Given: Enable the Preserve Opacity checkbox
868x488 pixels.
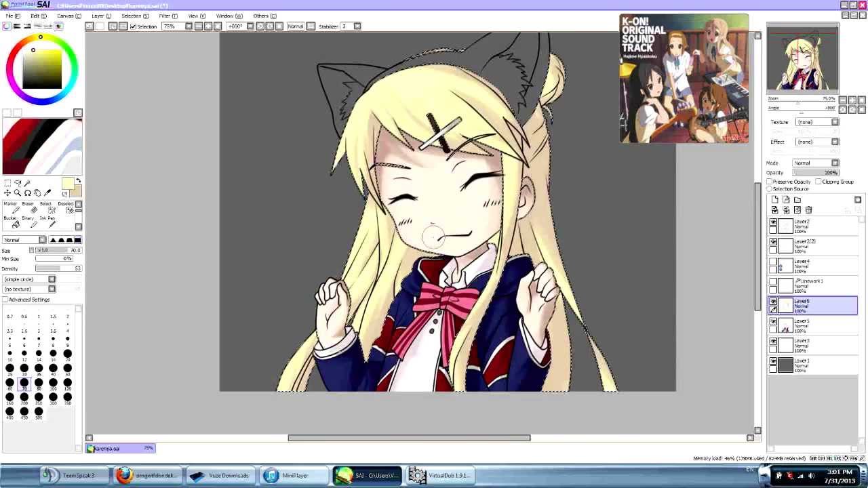Looking at the screenshot, I should 770,182.
